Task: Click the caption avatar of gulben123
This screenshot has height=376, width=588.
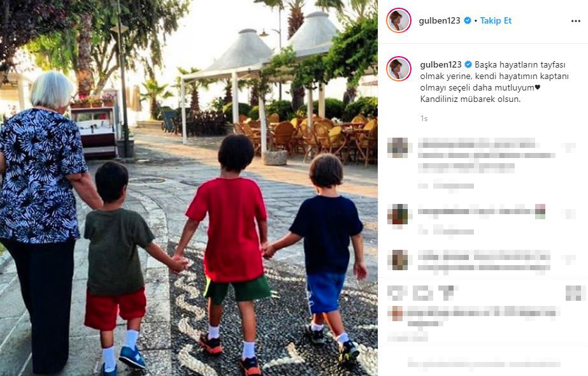Action: coord(399,69)
